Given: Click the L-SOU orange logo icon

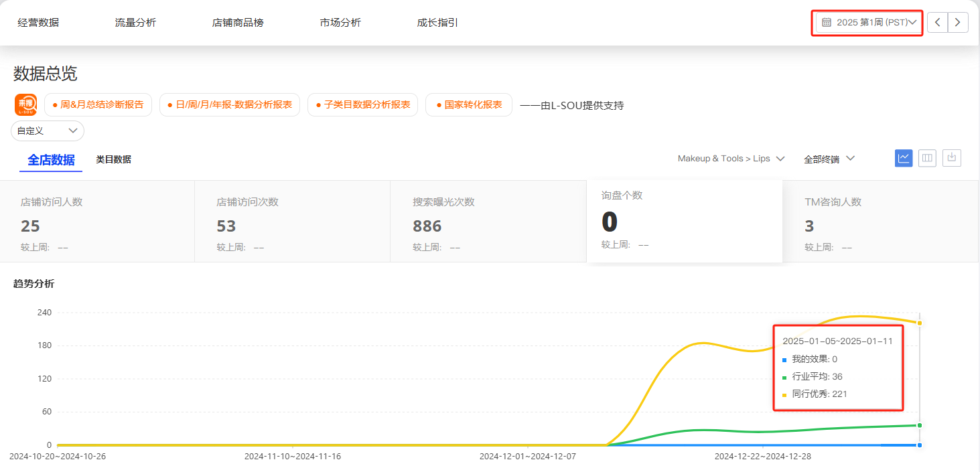Looking at the screenshot, I should [x=26, y=105].
